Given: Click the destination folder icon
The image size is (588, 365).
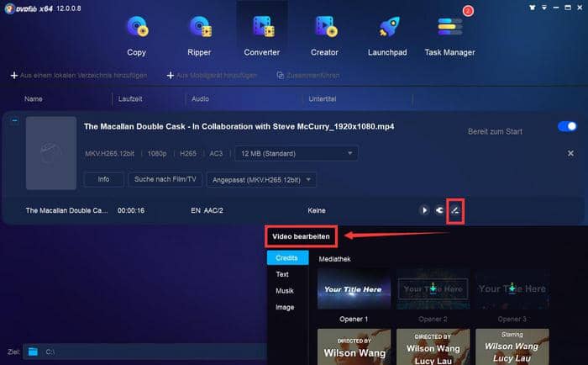Looking at the screenshot, I should click(x=33, y=352).
